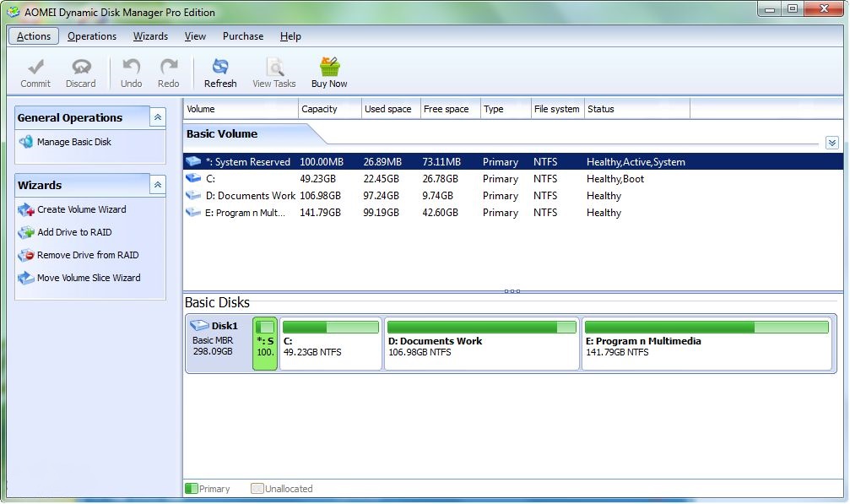850x504 pixels.
Task: Sort by the Free space column header
Action: pos(451,109)
